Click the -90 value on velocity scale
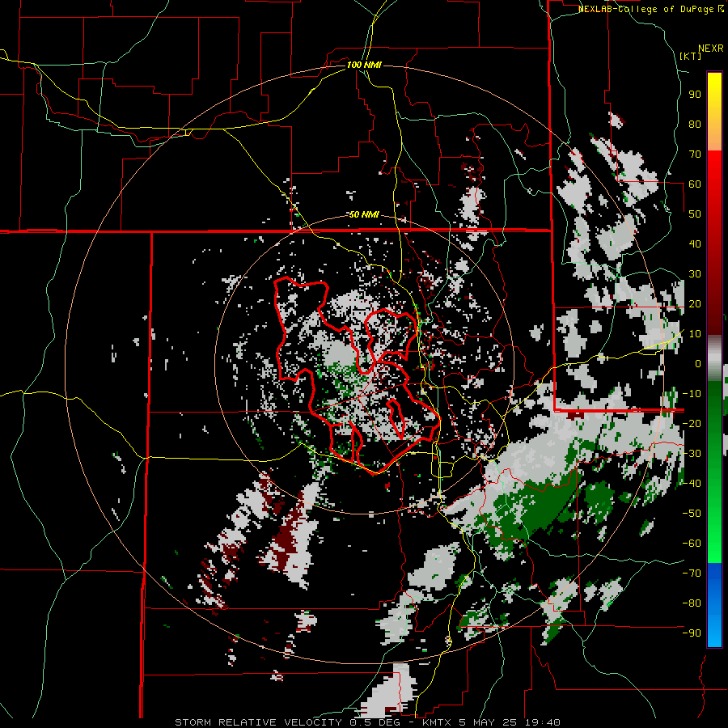The height and width of the screenshot is (728, 728). pyautogui.click(x=692, y=633)
